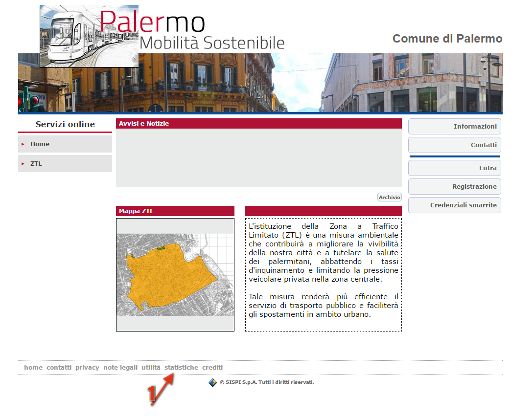Viewport: 511px width, 420px height.
Task: Open the Archivio news button
Action: [x=390, y=198]
